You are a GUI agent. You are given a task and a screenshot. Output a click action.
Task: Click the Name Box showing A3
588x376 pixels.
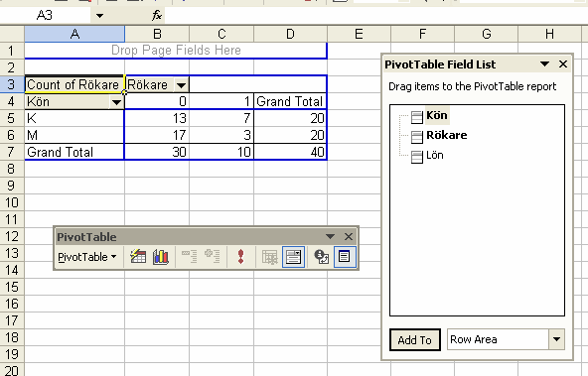(45, 15)
